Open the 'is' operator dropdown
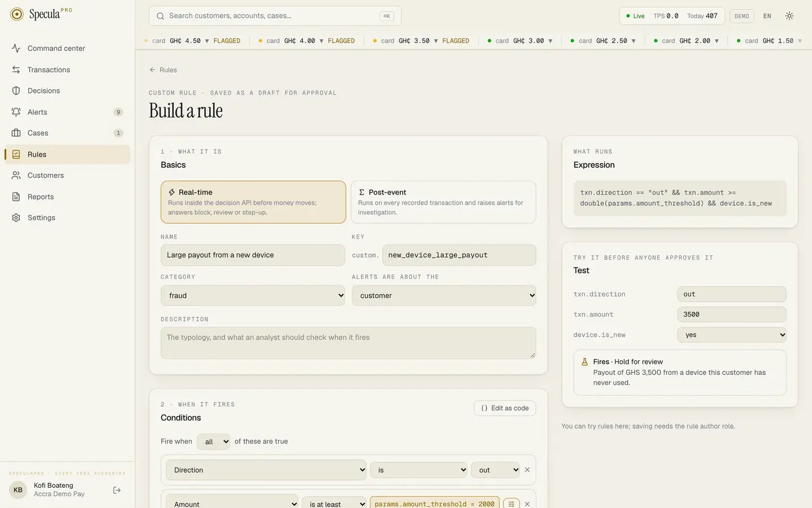The width and height of the screenshot is (812, 508). 418,470
